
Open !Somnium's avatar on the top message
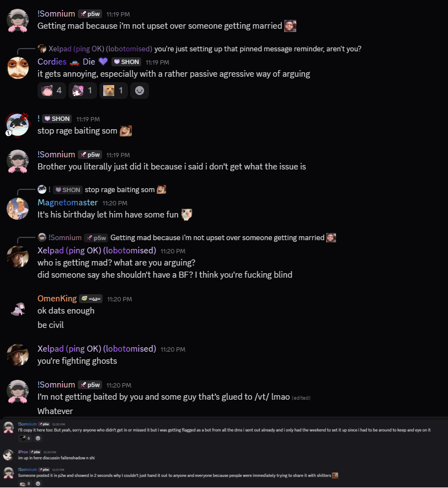point(18,20)
